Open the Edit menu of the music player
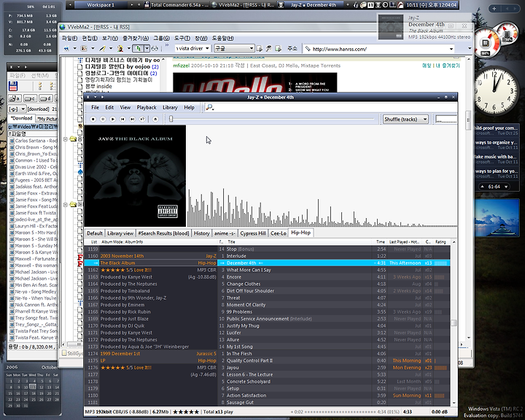This screenshot has width=525, height=420. click(109, 107)
